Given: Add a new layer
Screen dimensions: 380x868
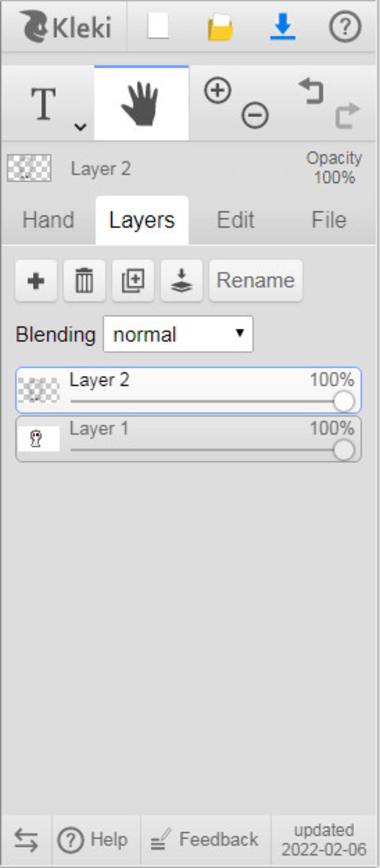Looking at the screenshot, I should 36,281.
